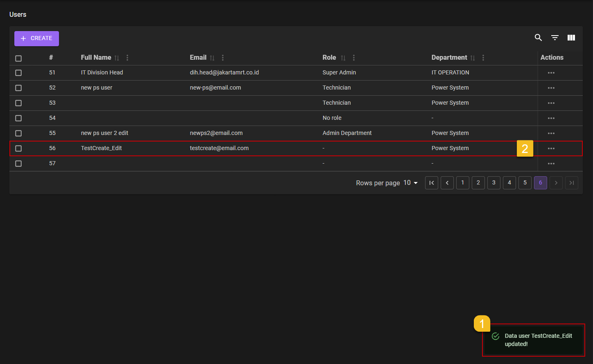Switch to page 1 in pagination
593x364 pixels.
tap(462, 183)
